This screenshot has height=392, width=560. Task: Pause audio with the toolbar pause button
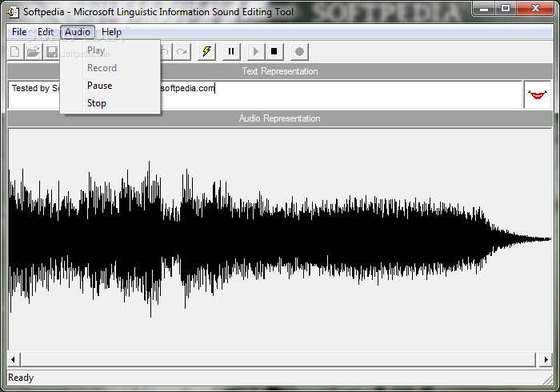(231, 52)
